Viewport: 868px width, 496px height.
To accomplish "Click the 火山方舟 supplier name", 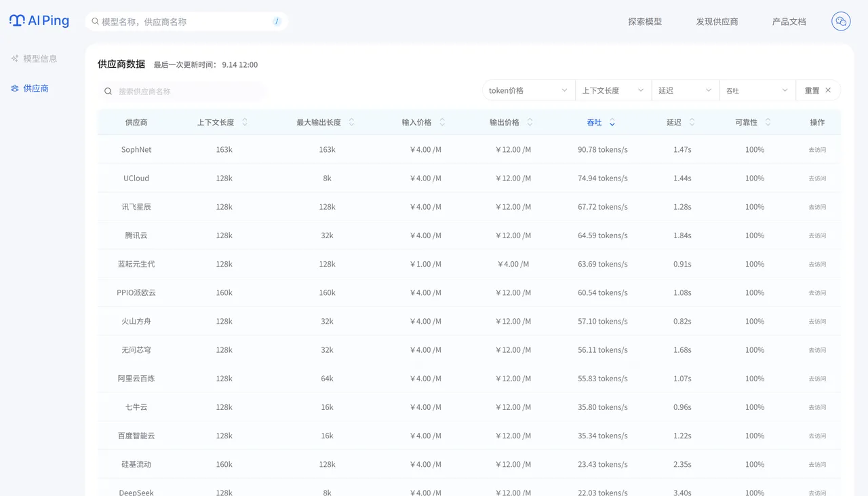I will 136,322.
